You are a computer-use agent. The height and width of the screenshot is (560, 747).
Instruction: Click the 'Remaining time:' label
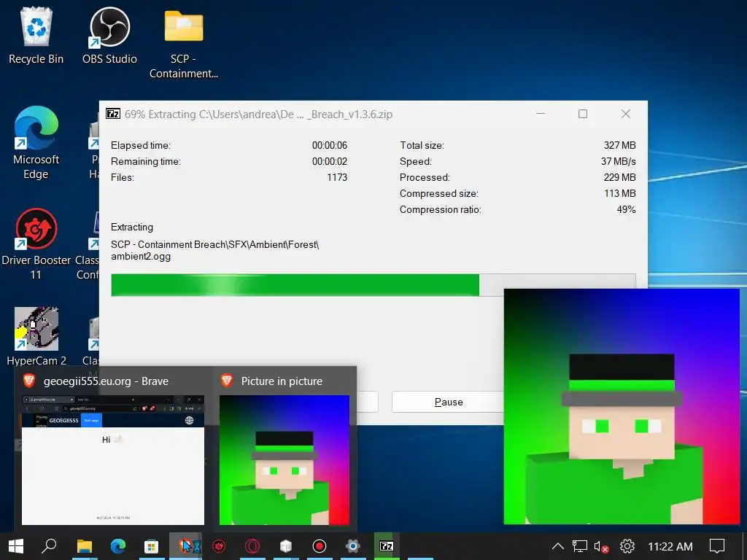(146, 161)
